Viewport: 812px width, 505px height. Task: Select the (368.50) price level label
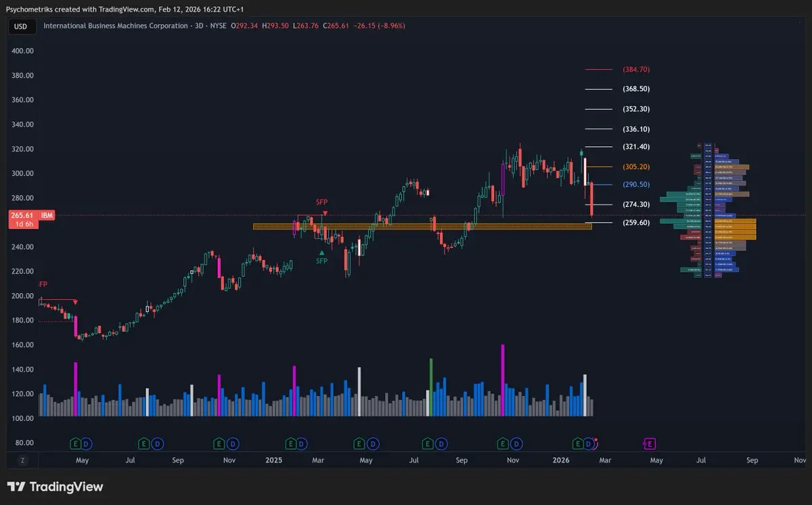click(x=636, y=89)
